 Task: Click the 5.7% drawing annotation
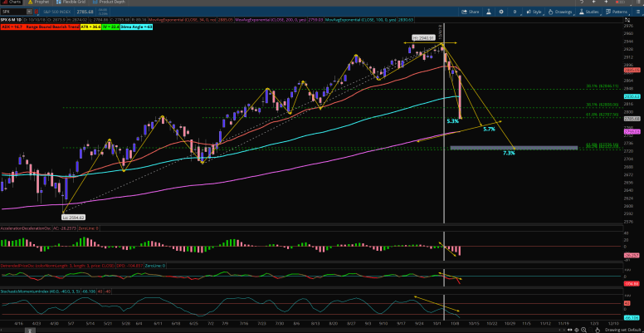click(489, 129)
